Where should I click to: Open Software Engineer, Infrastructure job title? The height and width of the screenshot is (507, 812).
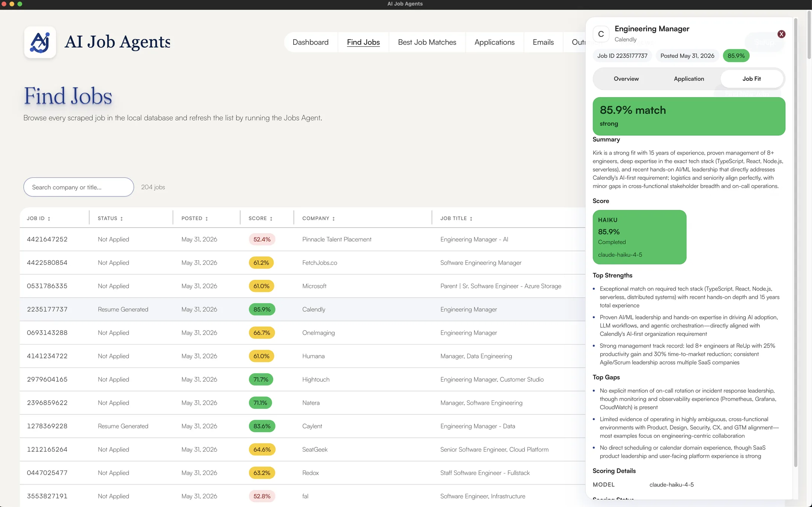pos(483,496)
